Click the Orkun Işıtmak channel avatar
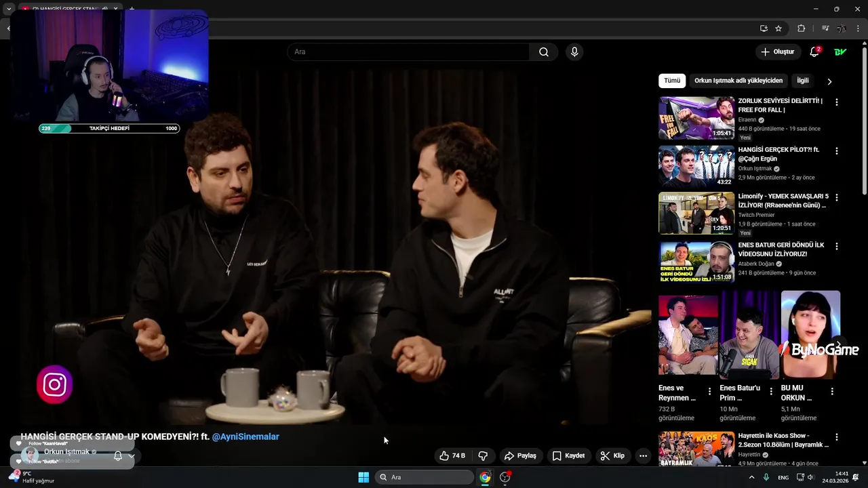This screenshot has width=868, height=488. coord(29,456)
